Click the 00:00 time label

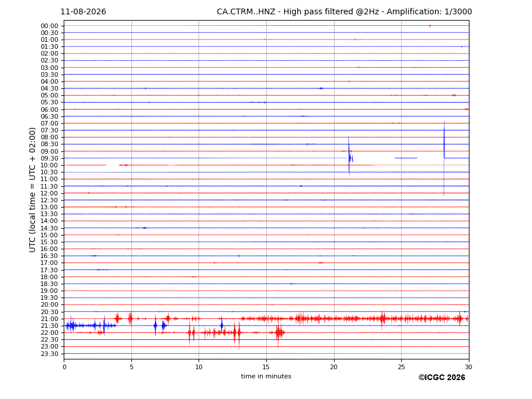click(x=49, y=26)
